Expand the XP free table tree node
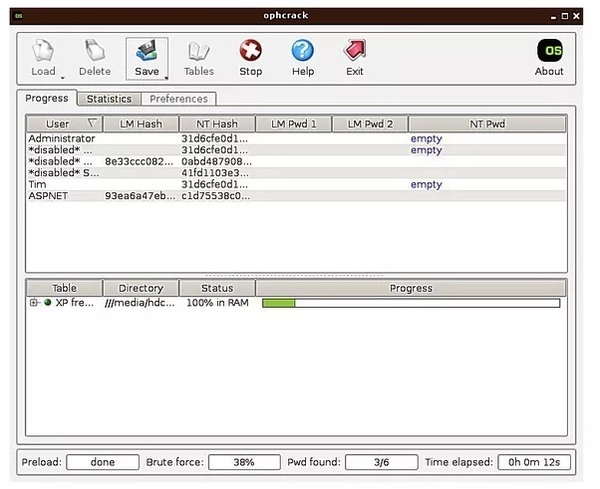This screenshot has width=600, height=489. point(34,303)
